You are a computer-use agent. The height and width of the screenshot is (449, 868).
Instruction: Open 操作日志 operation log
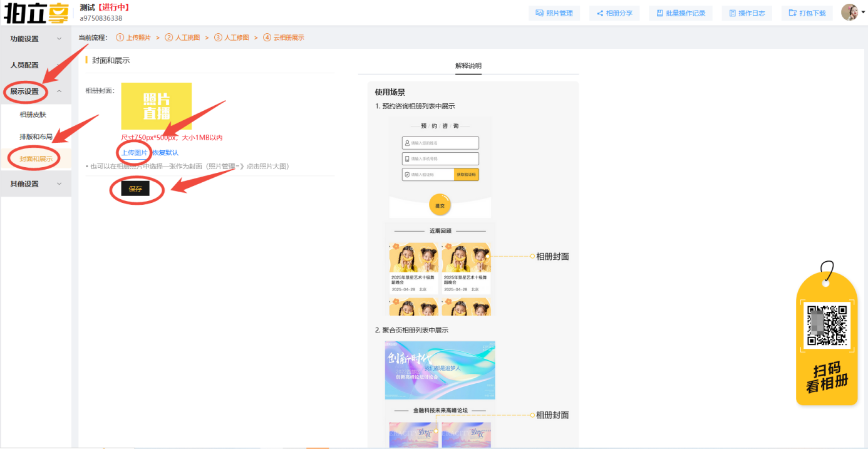(x=747, y=13)
